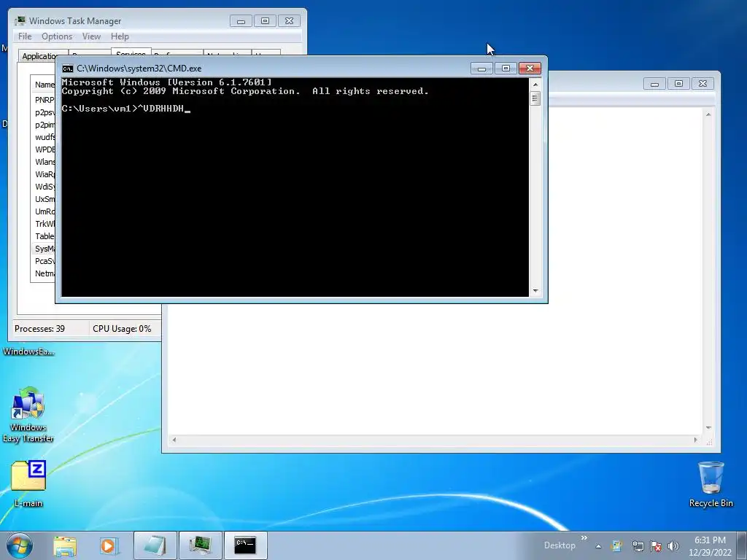747x560 pixels.
Task: Maximize the Notepad window
Action: pyautogui.click(x=678, y=84)
